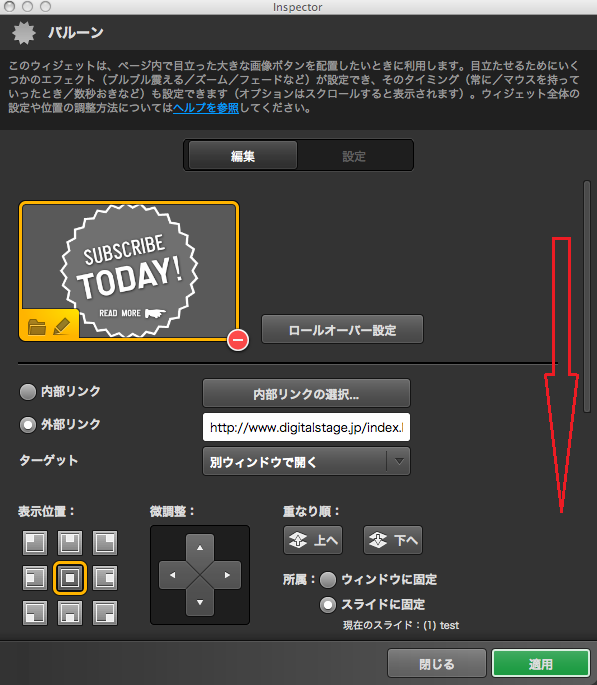Select the pencil edit icon on the thumbnail

click(x=61, y=326)
